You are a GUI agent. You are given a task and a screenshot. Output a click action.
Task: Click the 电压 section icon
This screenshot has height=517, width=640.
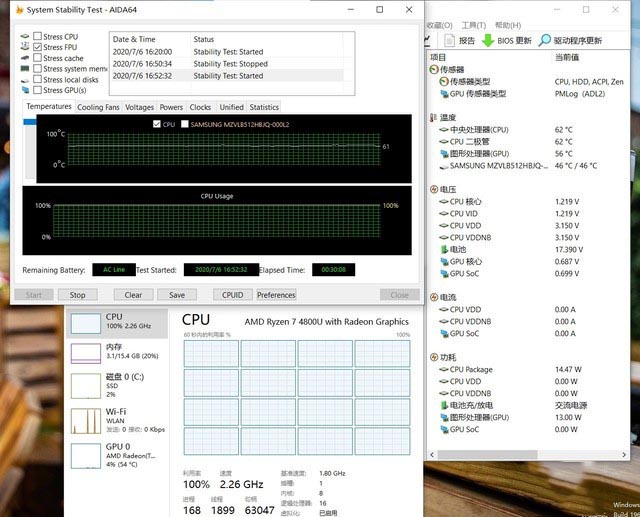pyautogui.click(x=434, y=189)
